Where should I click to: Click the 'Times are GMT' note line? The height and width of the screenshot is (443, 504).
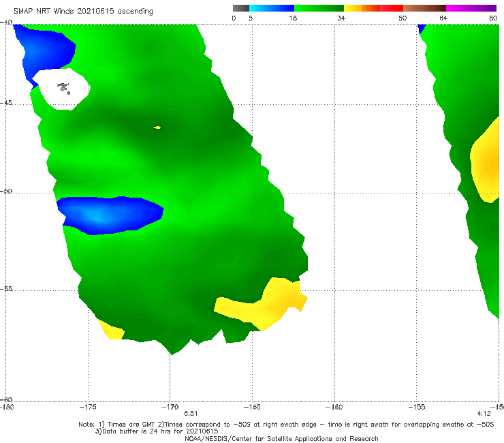(x=286, y=425)
